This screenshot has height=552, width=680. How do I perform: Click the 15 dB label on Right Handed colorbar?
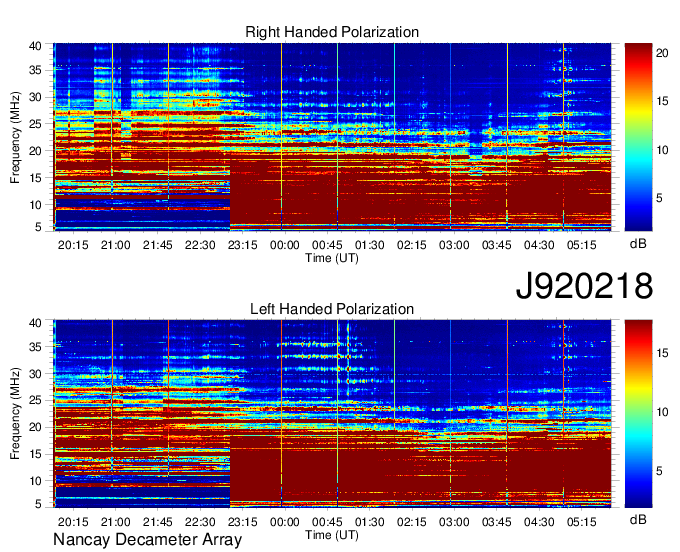662,101
